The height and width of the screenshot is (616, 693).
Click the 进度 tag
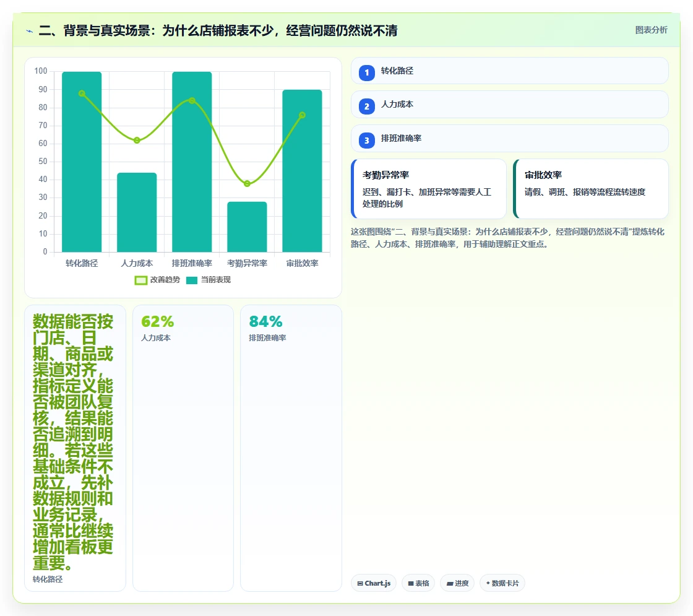(457, 583)
